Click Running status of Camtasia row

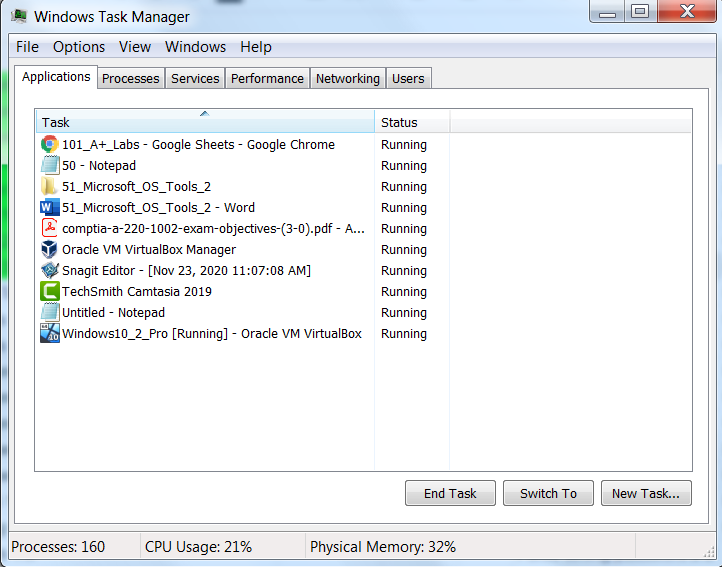[404, 292]
